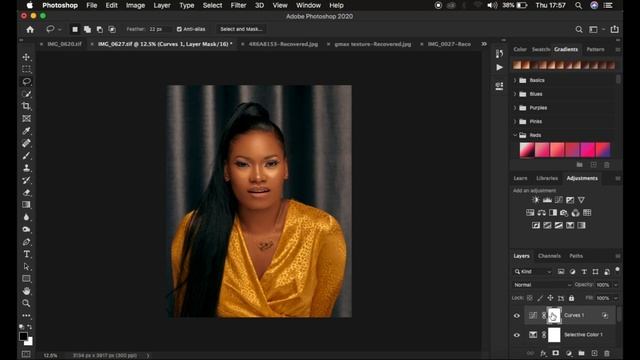Add a Levels adjustment
640x360 pixels.
[x=547, y=200]
